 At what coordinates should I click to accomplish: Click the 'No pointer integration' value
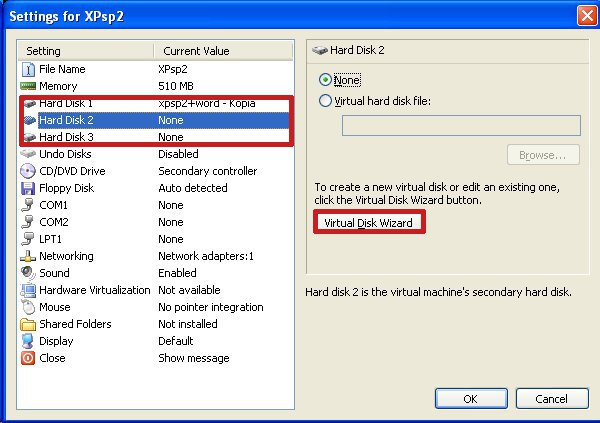(x=211, y=307)
